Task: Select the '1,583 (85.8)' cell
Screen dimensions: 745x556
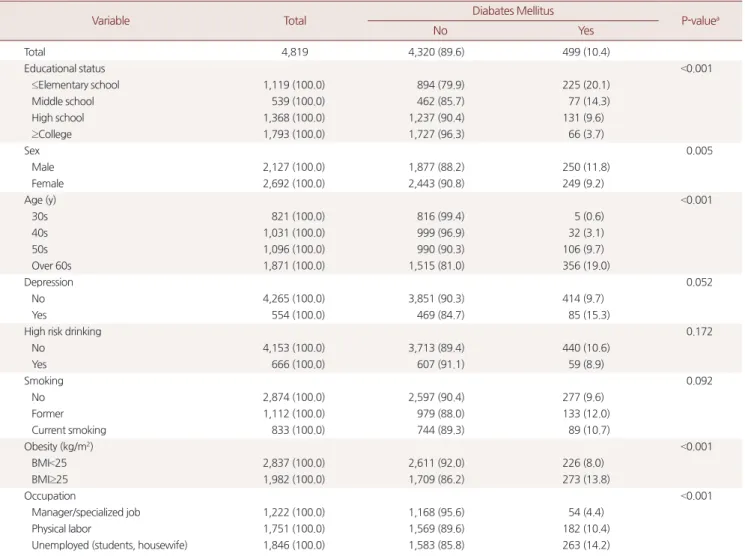Action: [x=436, y=545]
